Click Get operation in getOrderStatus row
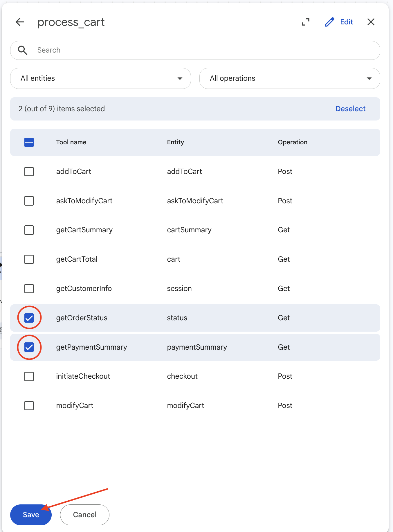The image size is (393, 532). pos(284,318)
